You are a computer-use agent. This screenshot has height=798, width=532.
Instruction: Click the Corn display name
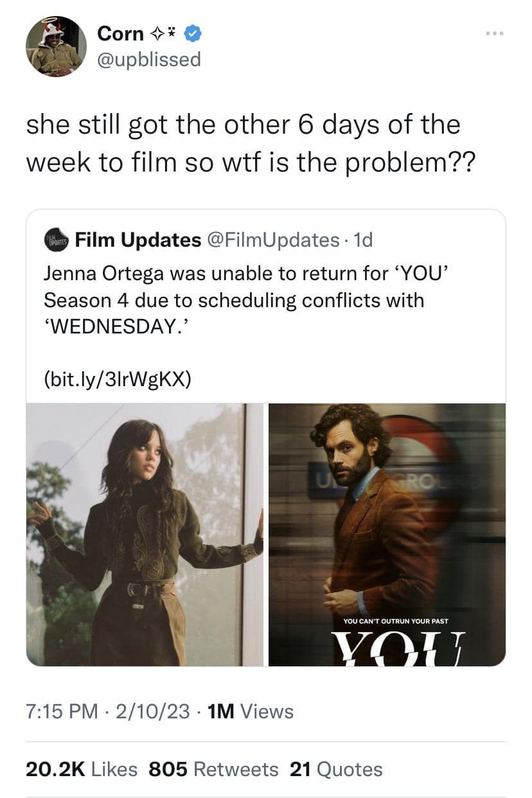click(120, 33)
